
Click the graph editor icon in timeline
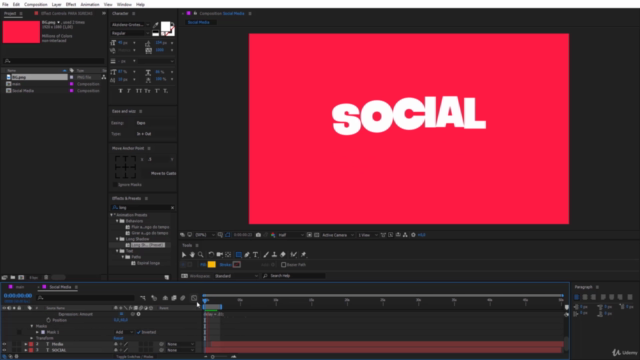point(194,298)
